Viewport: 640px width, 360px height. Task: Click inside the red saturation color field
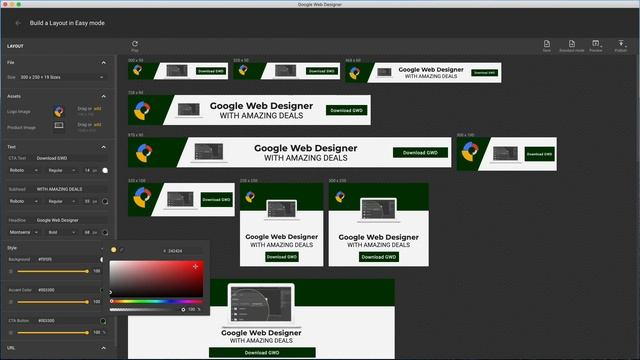(156, 278)
